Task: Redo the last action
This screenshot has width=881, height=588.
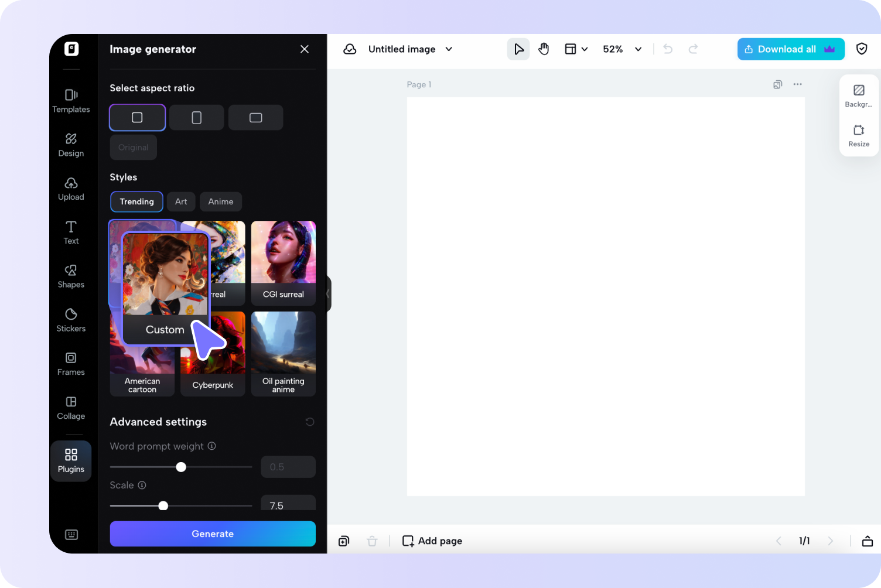Action: tap(693, 49)
